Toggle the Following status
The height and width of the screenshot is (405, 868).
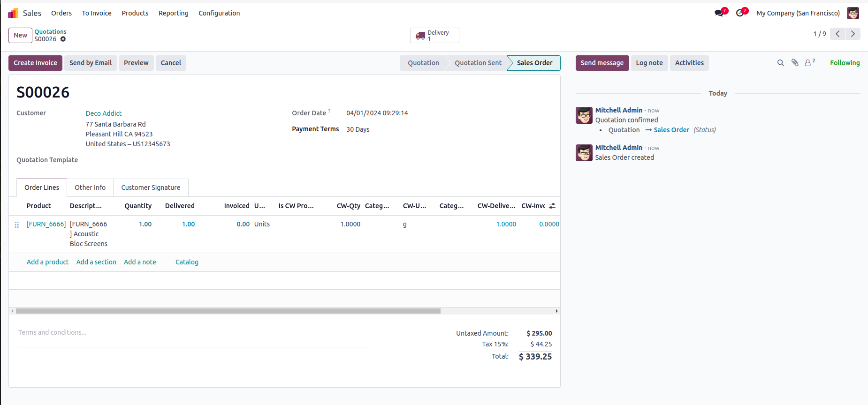(x=845, y=63)
